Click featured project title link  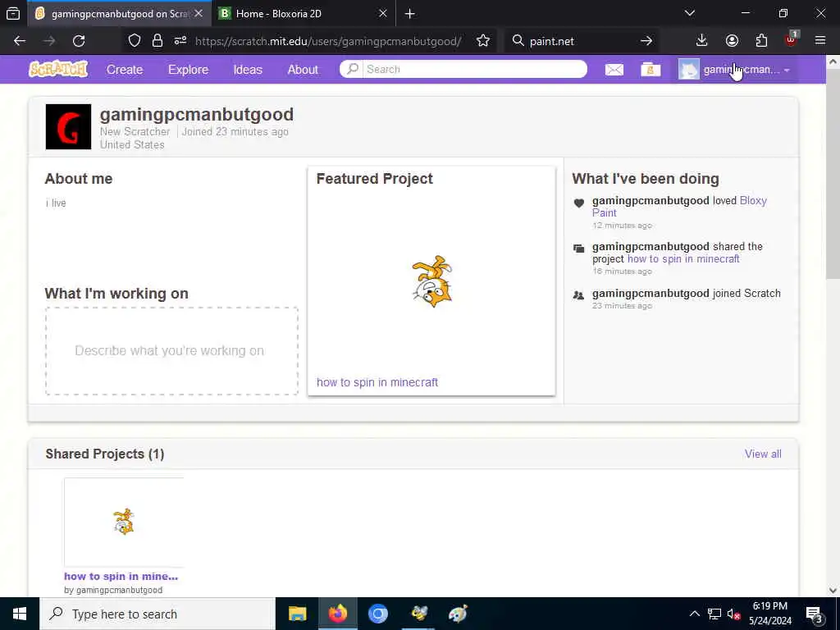[x=377, y=382]
